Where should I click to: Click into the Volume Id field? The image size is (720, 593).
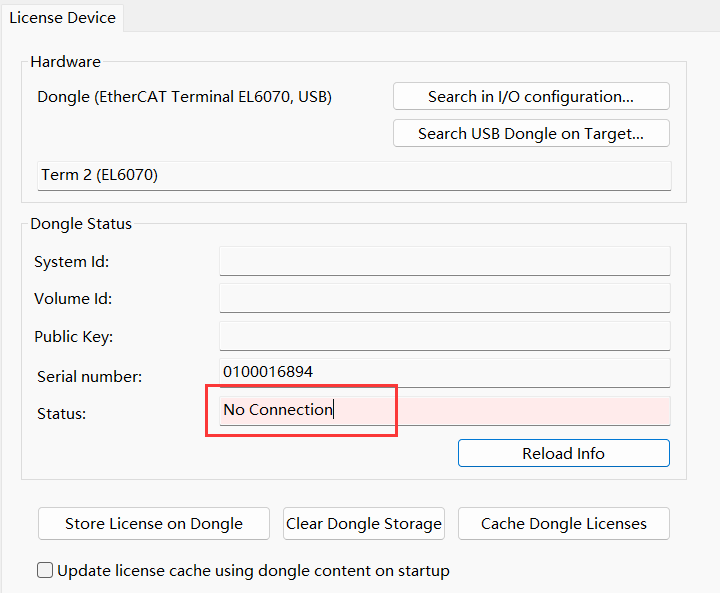[444, 298]
